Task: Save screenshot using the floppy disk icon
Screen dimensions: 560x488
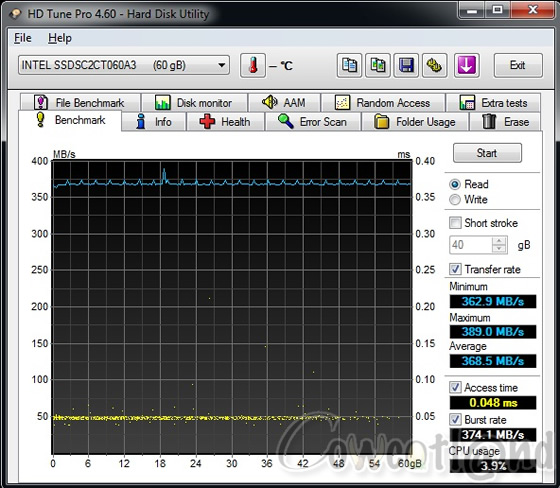Action: point(406,65)
